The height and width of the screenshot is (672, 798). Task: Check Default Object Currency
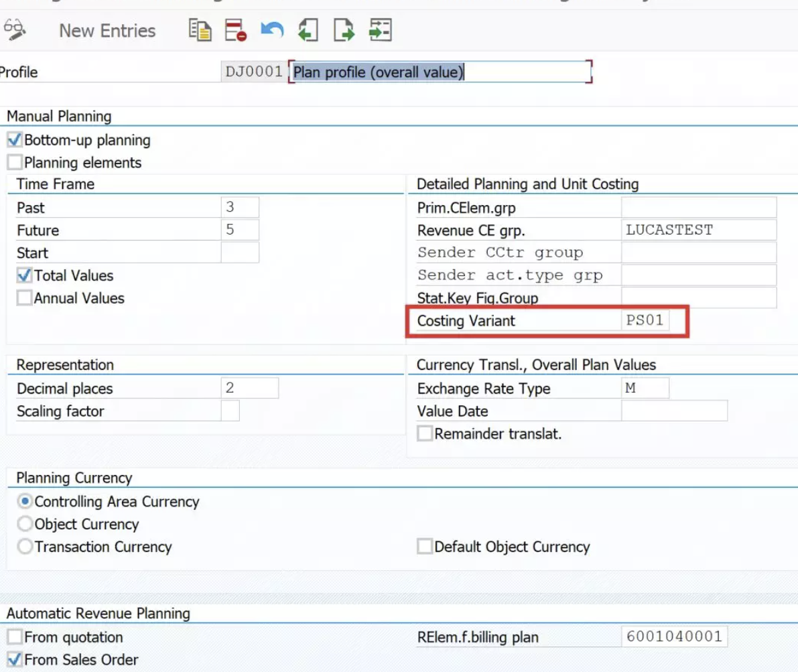pyautogui.click(x=424, y=546)
